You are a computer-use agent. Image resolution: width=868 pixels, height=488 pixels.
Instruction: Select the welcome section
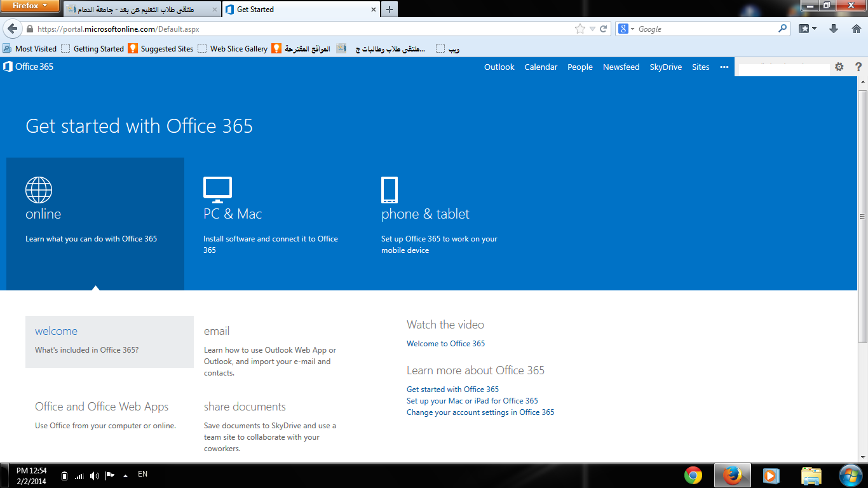click(109, 342)
